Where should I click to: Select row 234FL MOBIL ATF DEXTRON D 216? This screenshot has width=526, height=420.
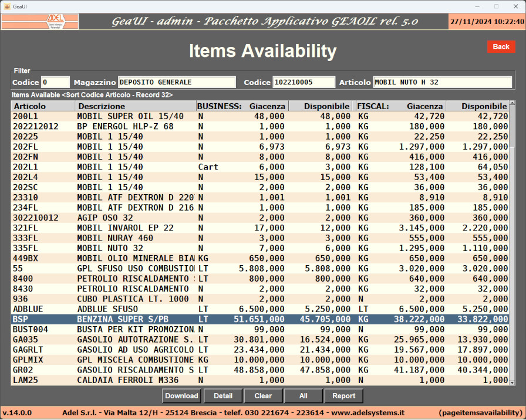260,208
